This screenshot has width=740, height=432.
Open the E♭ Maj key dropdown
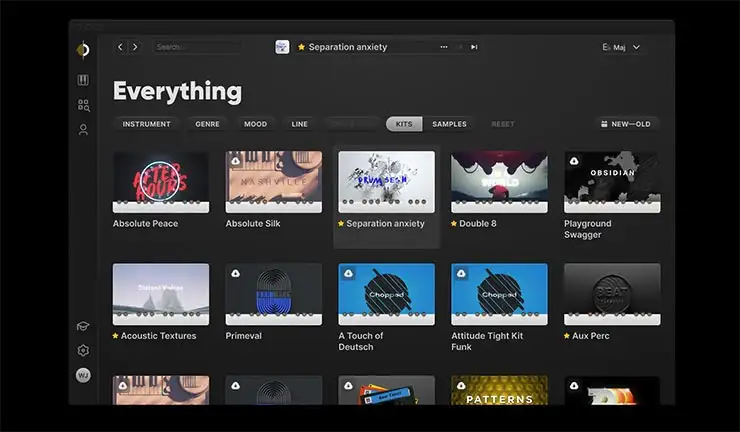[621, 47]
